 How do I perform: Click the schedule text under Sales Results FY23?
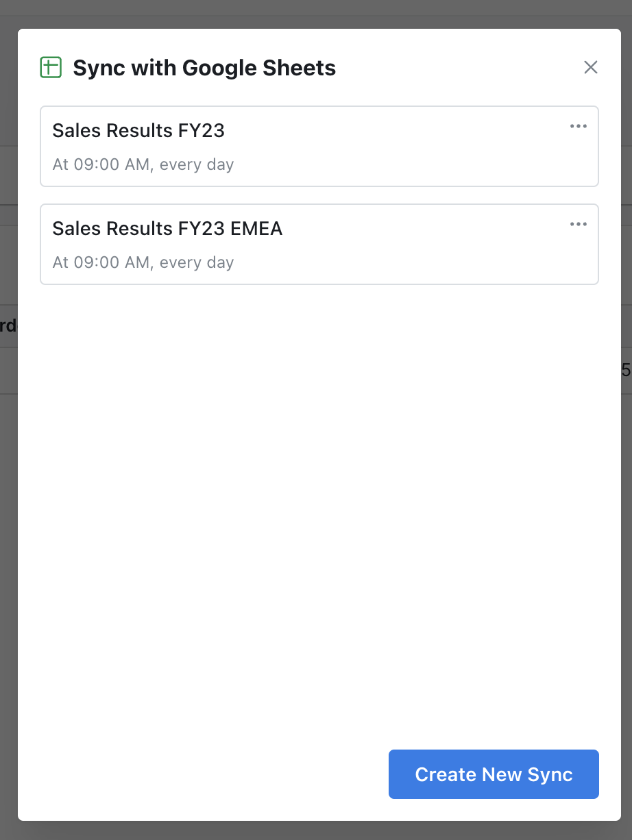(x=143, y=164)
